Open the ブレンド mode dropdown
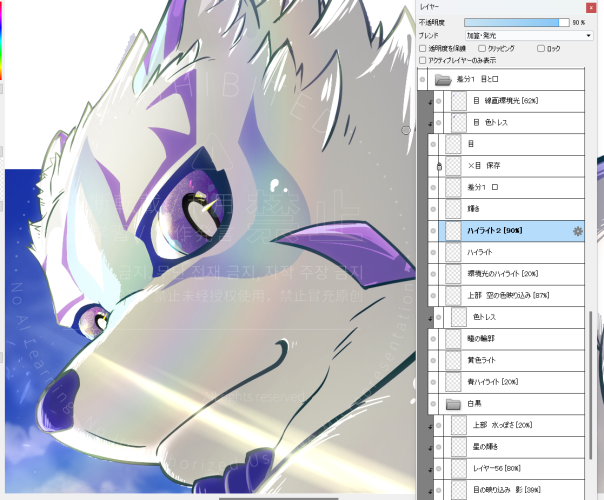 coord(528,36)
